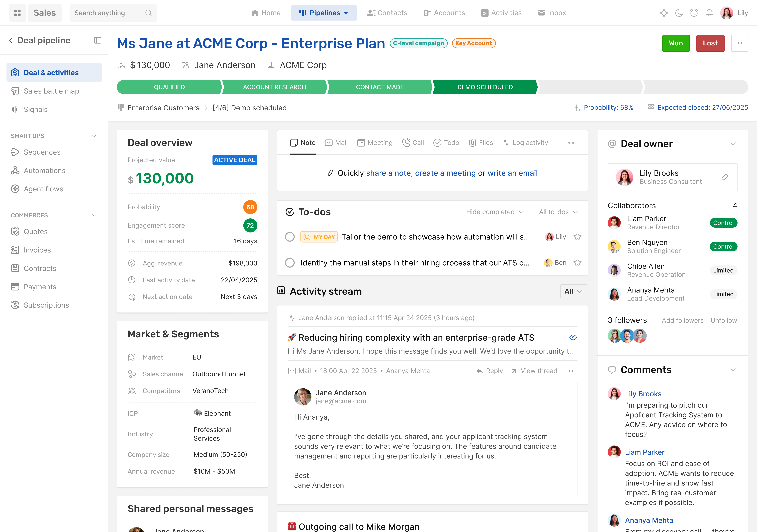
Task: Mark Tailor the demo to-do complete
Action: coord(290,237)
